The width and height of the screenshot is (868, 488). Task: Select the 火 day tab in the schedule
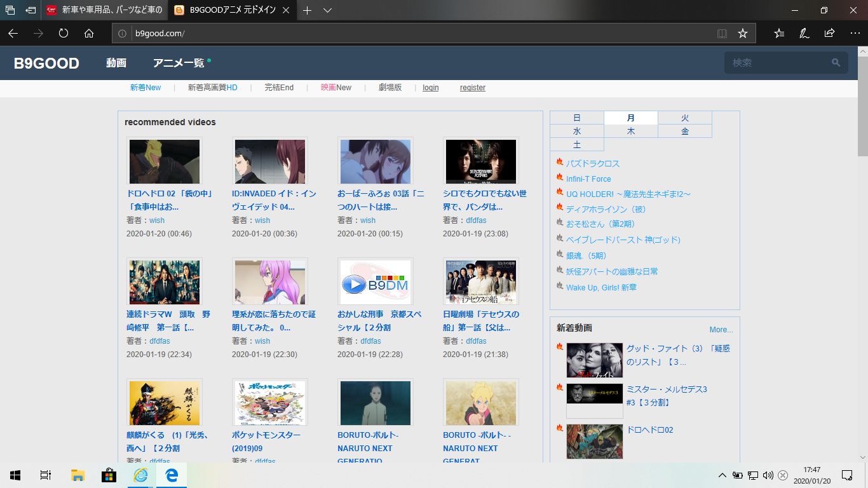tap(684, 118)
